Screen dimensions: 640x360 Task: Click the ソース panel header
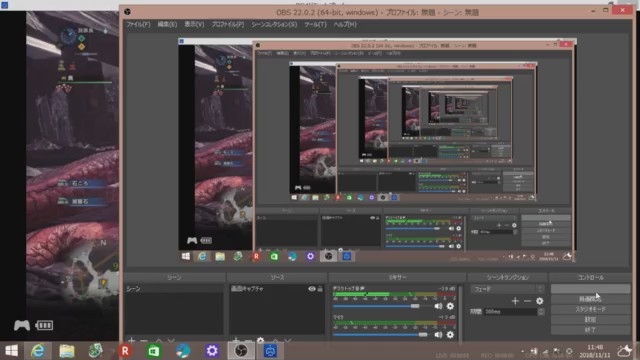pyautogui.click(x=277, y=278)
